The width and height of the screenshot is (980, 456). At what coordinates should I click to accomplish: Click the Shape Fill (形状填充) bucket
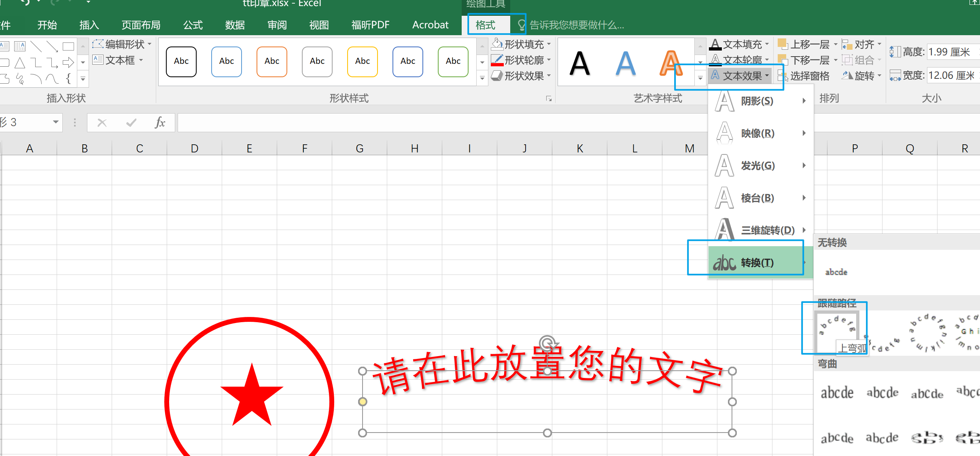[497, 44]
